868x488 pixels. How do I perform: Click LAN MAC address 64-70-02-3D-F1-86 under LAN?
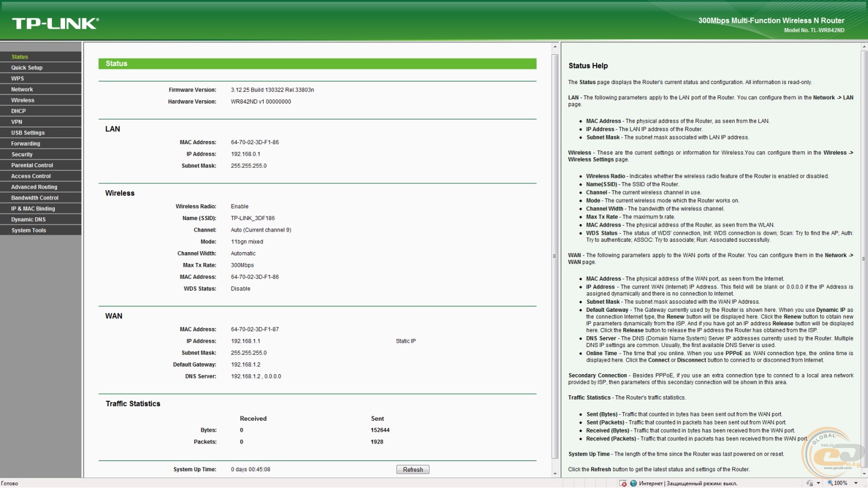[x=255, y=143]
